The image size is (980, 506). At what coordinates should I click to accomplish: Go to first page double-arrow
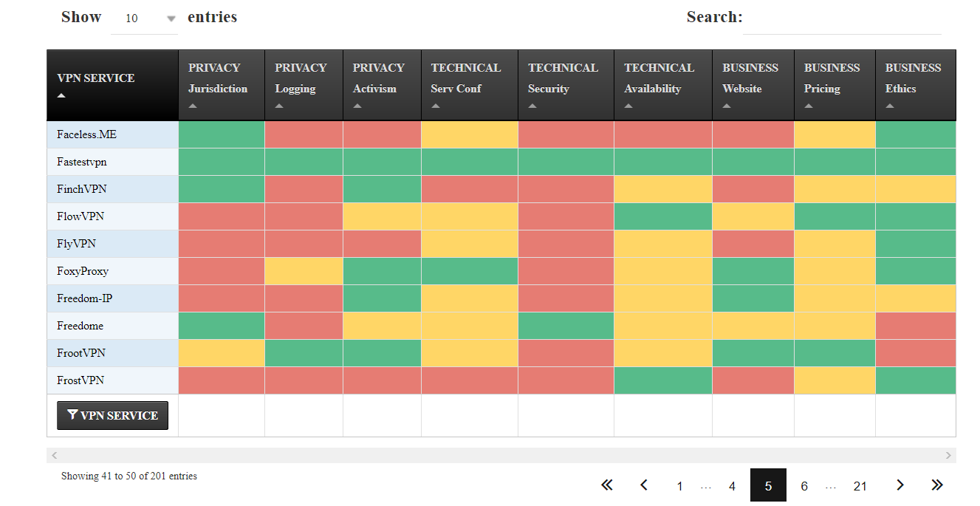tap(607, 485)
